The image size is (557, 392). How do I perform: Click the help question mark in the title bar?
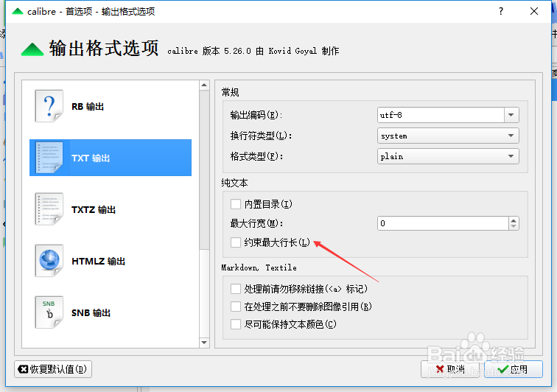[x=501, y=11]
